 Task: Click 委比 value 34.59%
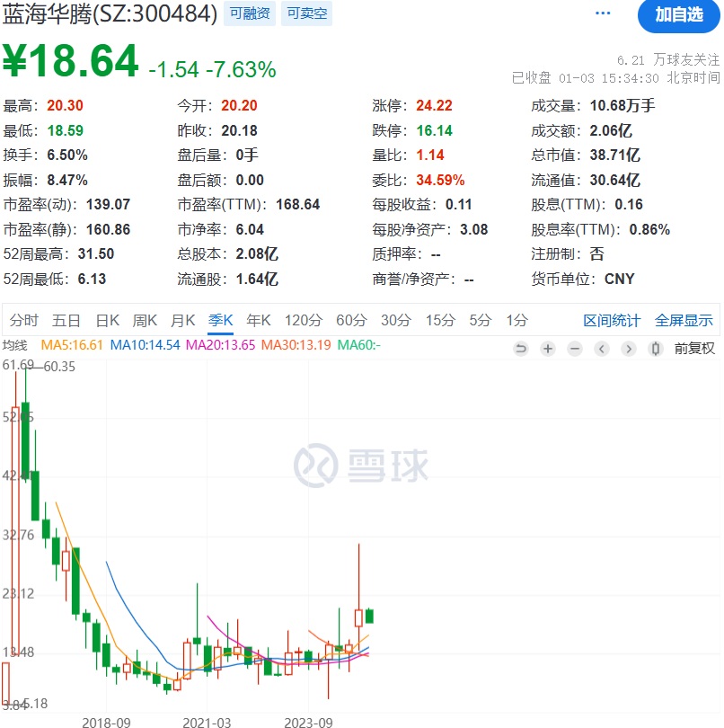click(440, 180)
